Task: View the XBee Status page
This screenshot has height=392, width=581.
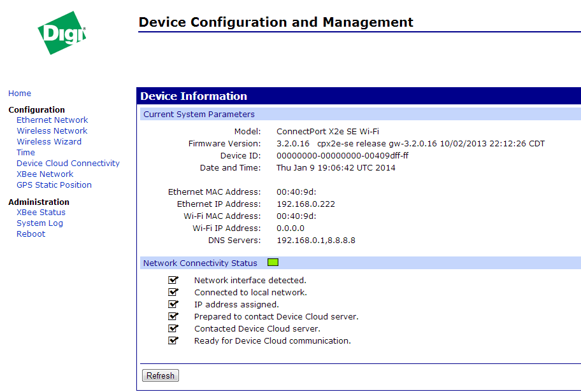Action: point(41,213)
